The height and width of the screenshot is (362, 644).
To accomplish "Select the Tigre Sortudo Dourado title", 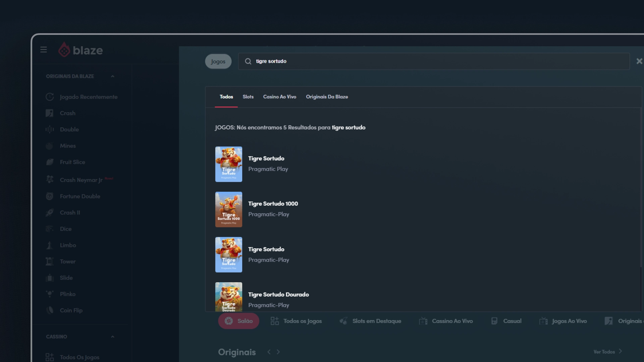I will point(278,295).
